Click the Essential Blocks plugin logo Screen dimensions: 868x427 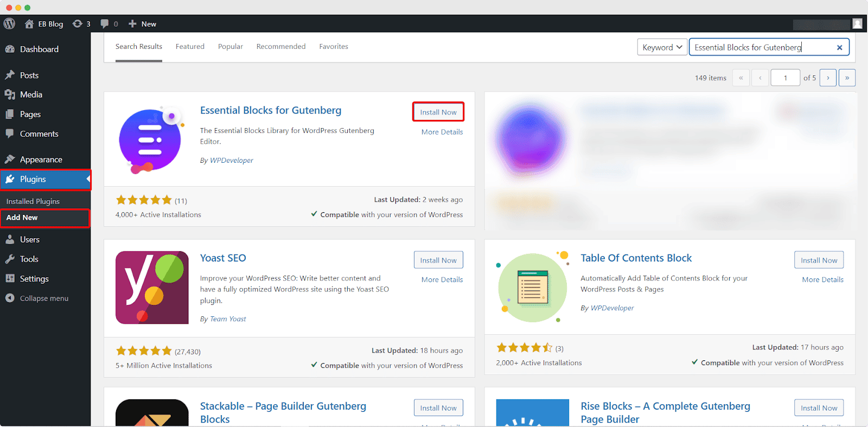pyautogui.click(x=152, y=140)
